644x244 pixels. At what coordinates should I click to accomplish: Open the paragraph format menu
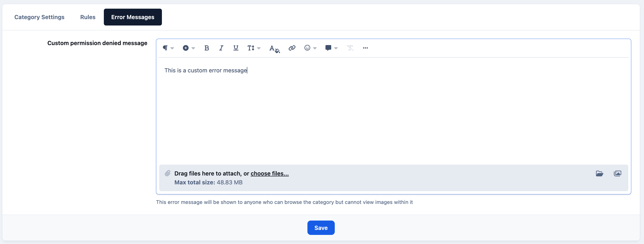click(165, 48)
